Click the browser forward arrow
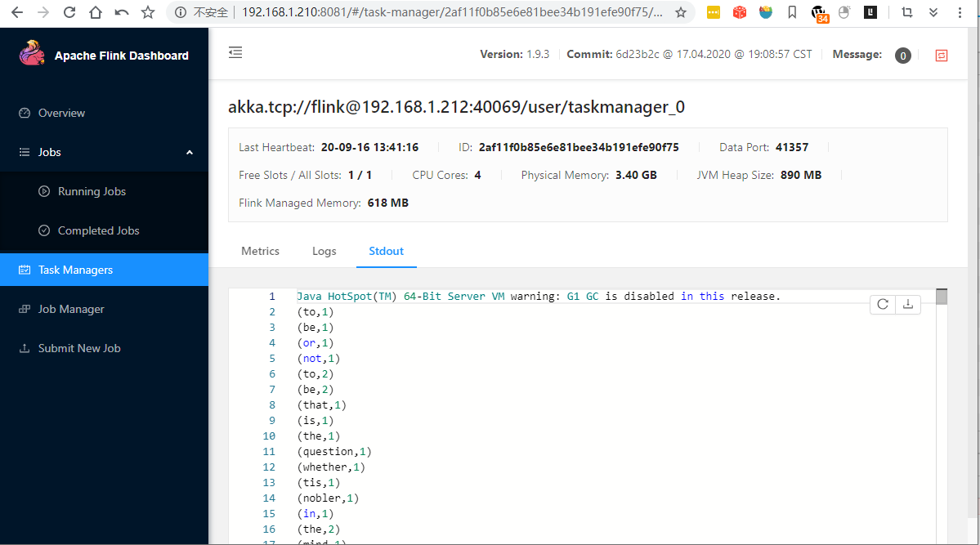 tap(43, 12)
